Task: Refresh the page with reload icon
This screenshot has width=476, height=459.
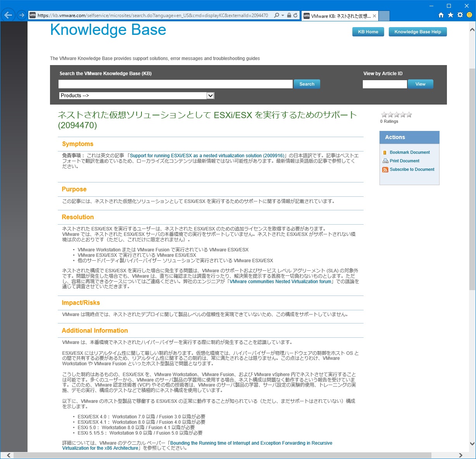Action: point(295,15)
